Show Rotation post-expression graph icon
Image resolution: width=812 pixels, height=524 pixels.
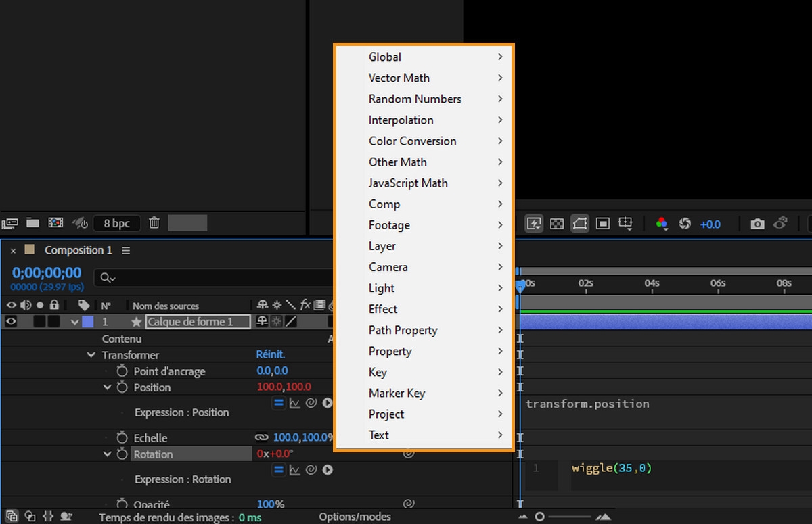point(295,469)
